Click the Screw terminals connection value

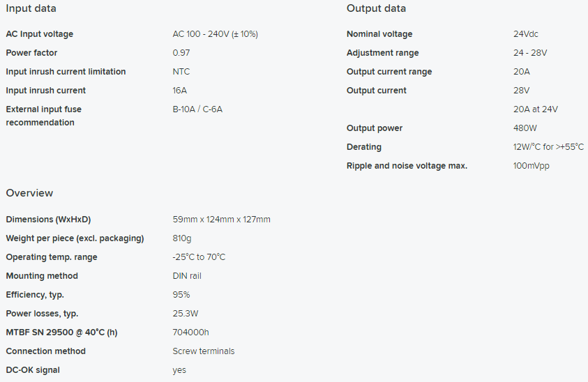(203, 351)
